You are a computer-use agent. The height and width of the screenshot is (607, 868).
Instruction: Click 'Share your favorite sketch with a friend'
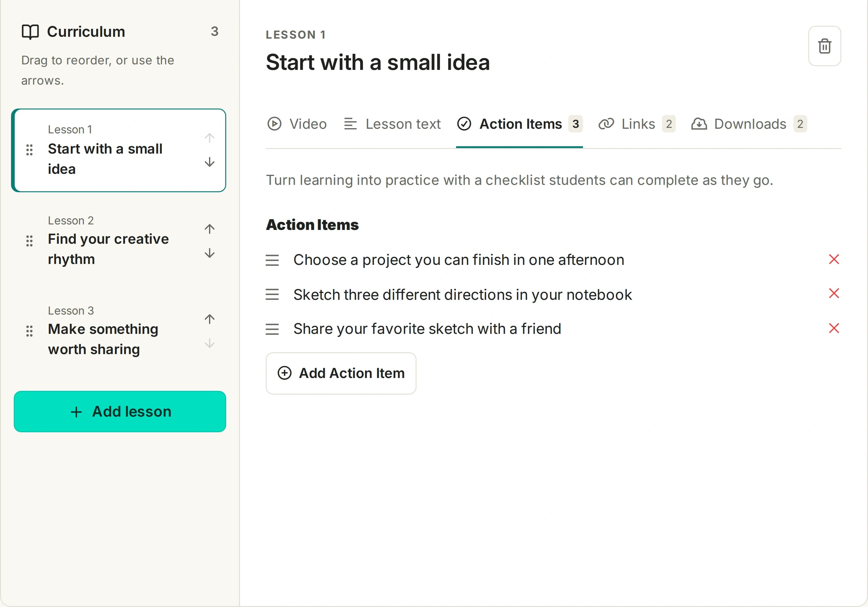point(427,329)
